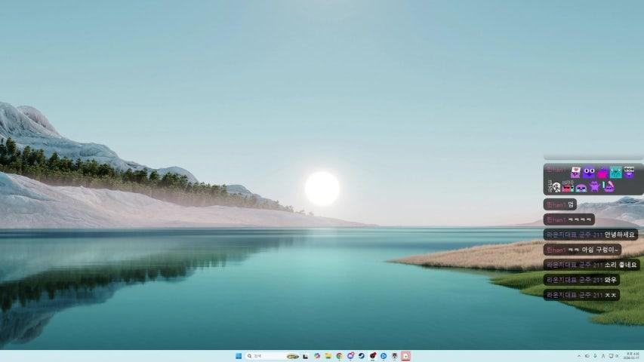Open the volume control in system tray
The width and height of the screenshot is (644, 362).
pos(618,356)
